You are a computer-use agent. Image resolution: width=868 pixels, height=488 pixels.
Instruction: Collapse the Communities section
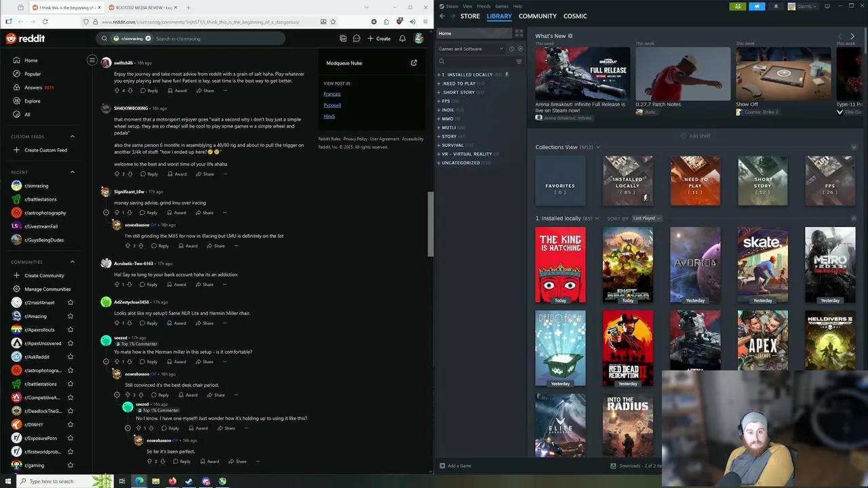tap(73, 262)
